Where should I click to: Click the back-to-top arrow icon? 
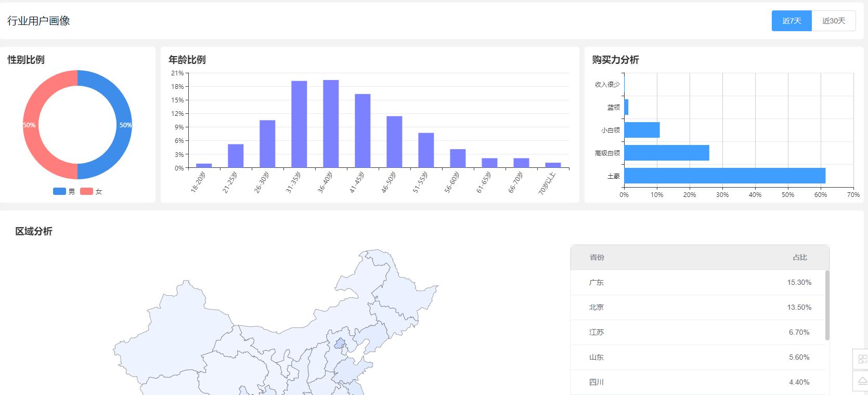click(x=862, y=381)
